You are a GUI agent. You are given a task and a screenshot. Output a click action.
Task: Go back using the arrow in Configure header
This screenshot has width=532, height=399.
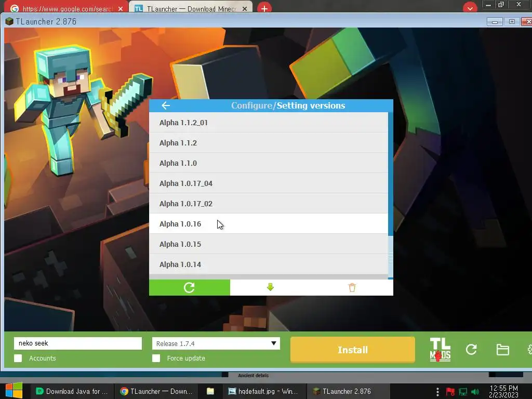166,105
